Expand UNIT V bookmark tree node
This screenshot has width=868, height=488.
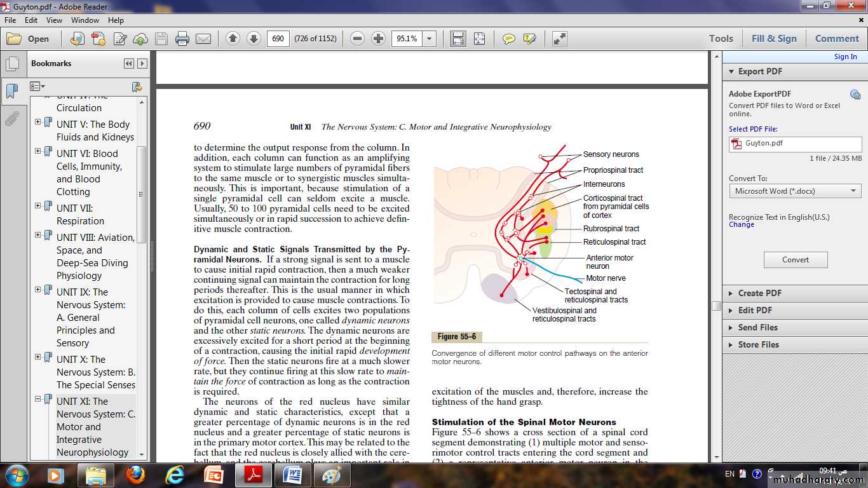(38, 122)
